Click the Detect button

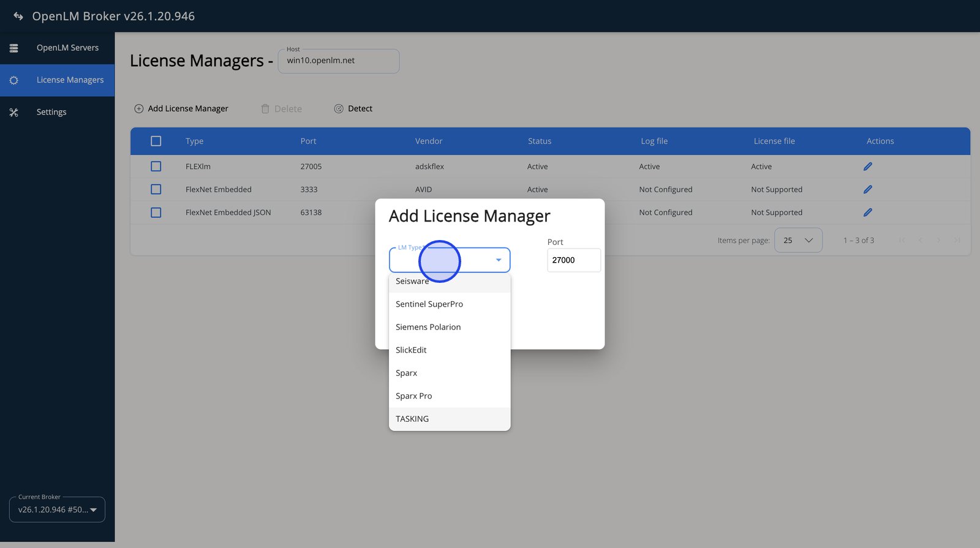tap(353, 108)
